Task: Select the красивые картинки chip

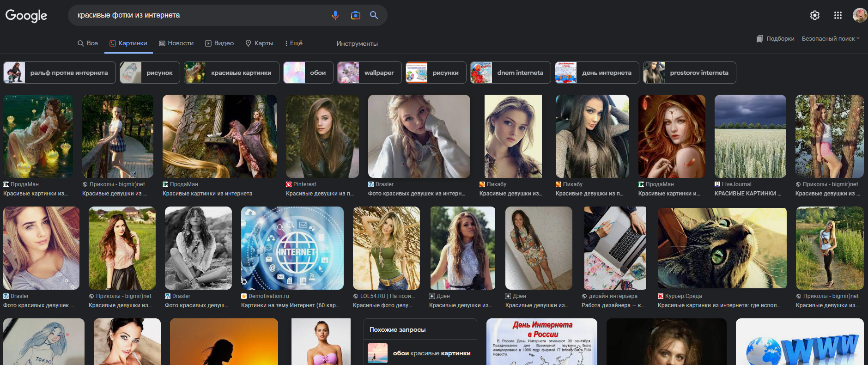Action: click(x=231, y=73)
